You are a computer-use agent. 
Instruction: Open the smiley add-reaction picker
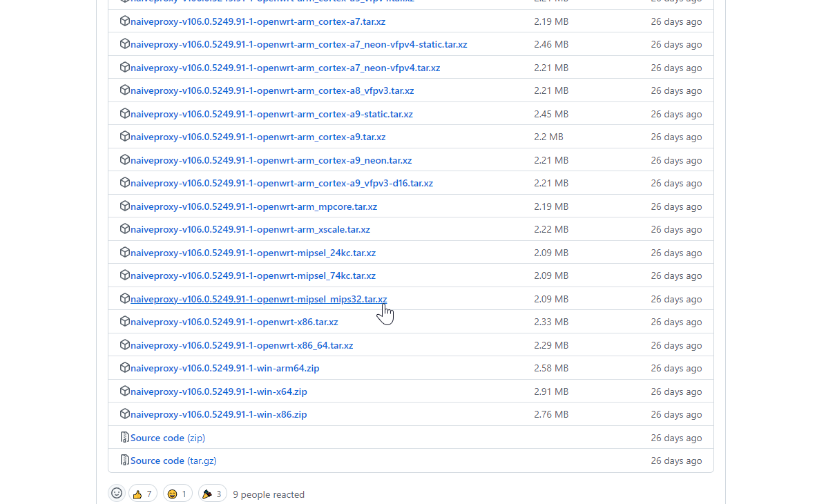click(117, 494)
